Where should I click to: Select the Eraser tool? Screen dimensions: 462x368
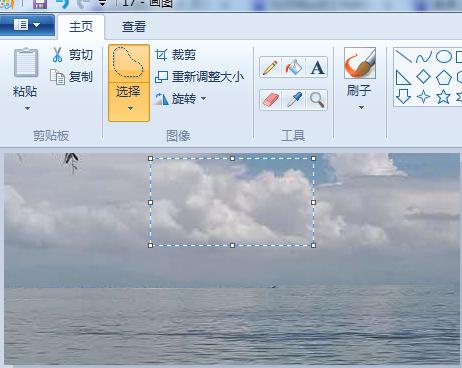(x=270, y=100)
